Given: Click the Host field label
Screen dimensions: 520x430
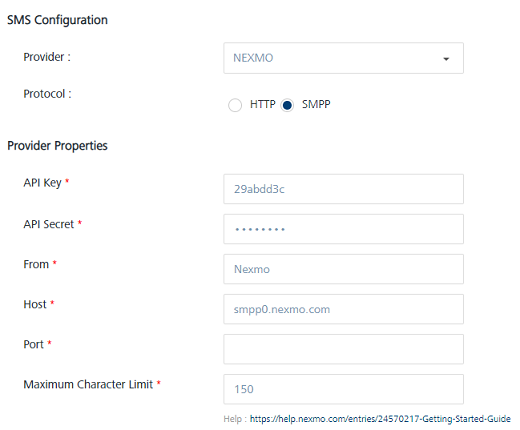Looking at the screenshot, I should 35,304.
